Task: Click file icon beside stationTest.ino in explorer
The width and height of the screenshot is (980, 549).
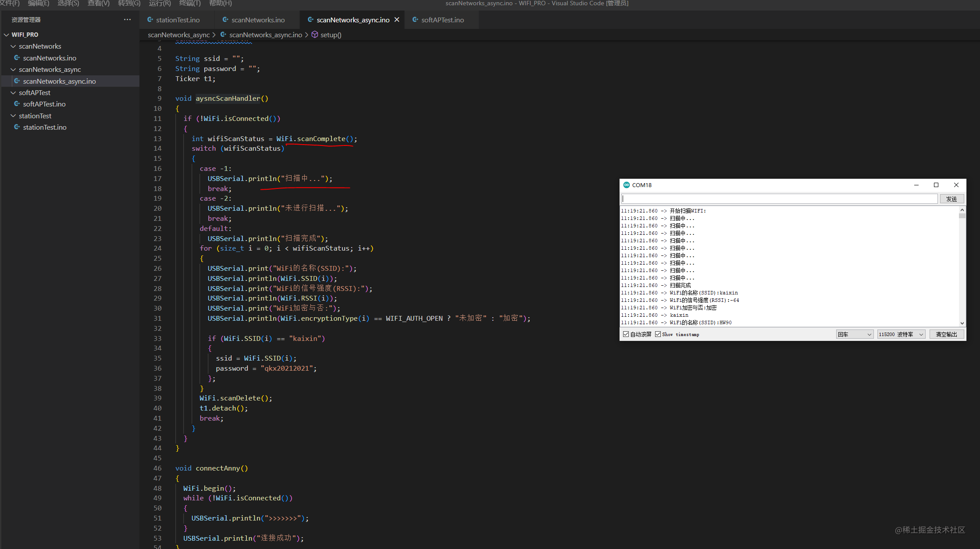Action: [x=17, y=127]
